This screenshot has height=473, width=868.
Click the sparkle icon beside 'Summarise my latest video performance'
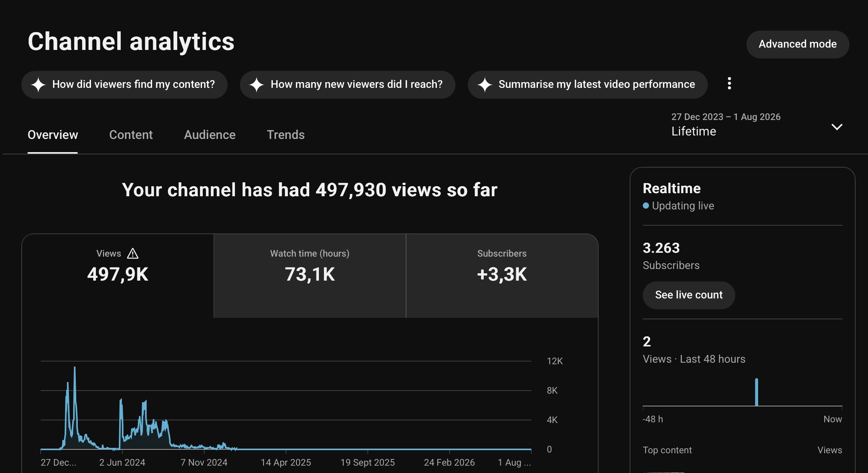click(485, 85)
